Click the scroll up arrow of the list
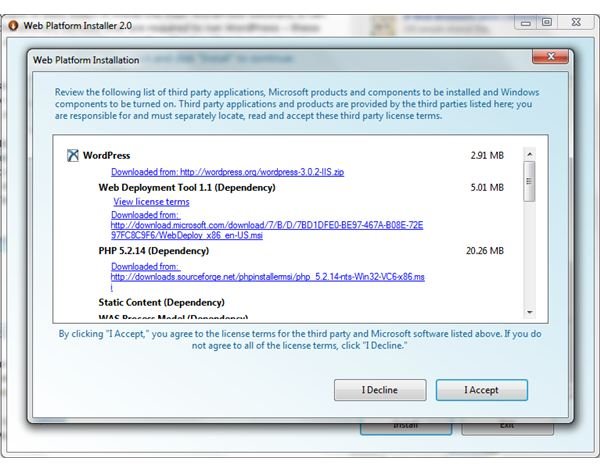Image resolution: width=600 pixels, height=464 pixels. [x=530, y=154]
